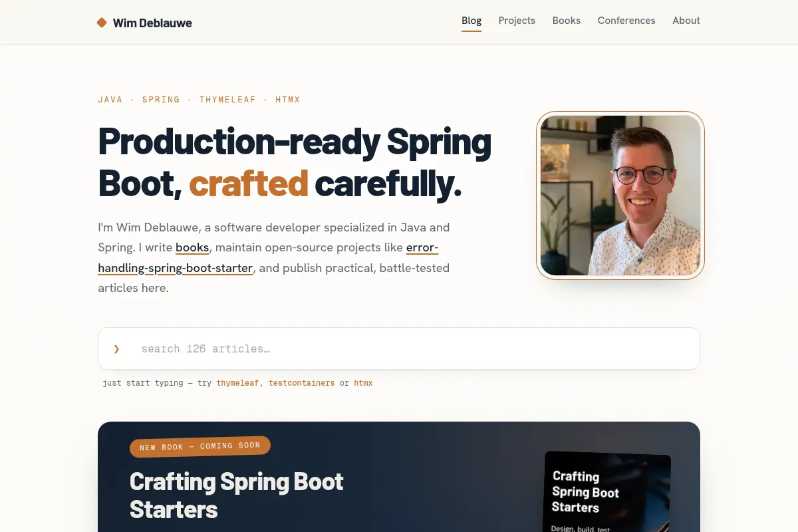Click the orange word 'crafted' in headline
Screen dimensions: 798x532
click(x=249, y=184)
